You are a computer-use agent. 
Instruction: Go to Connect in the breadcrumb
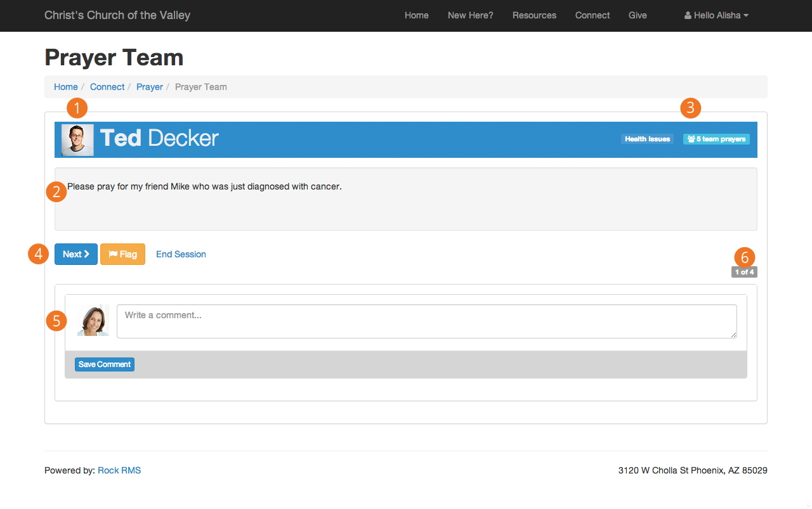pos(107,87)
